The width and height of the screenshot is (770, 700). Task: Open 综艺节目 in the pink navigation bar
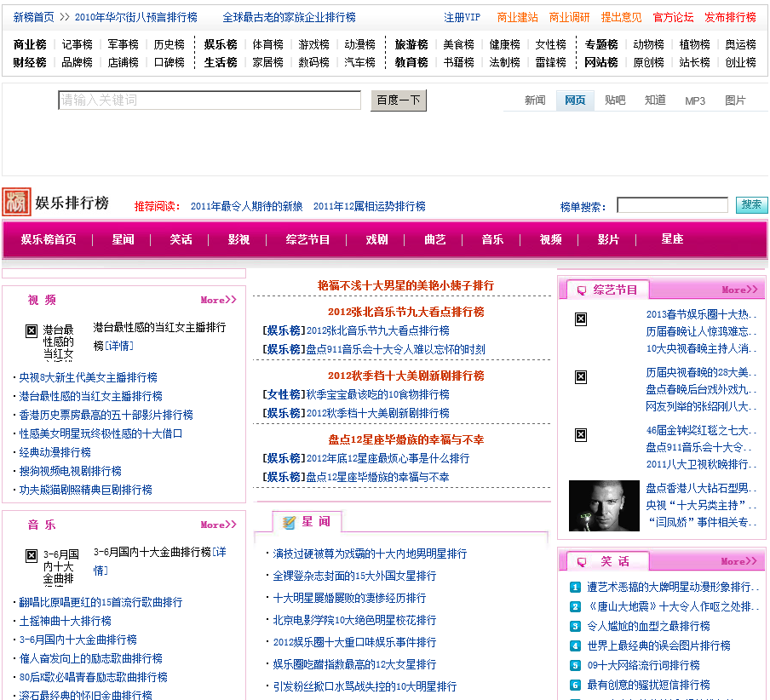coord(307,239)
